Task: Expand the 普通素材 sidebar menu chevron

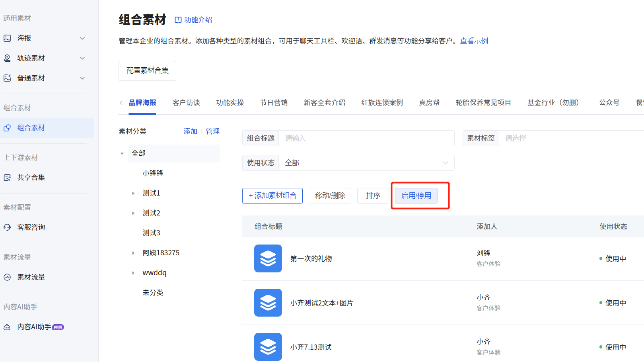Action: [82, 78]
